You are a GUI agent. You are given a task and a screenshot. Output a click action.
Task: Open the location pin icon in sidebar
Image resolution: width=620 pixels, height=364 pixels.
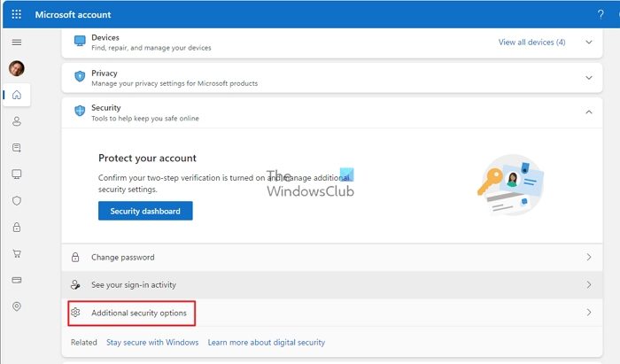[17, 306]
